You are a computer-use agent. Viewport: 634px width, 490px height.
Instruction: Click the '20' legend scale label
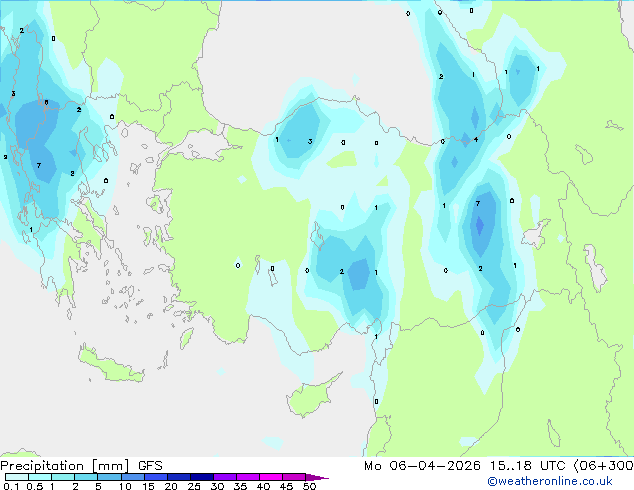(171, 486)
